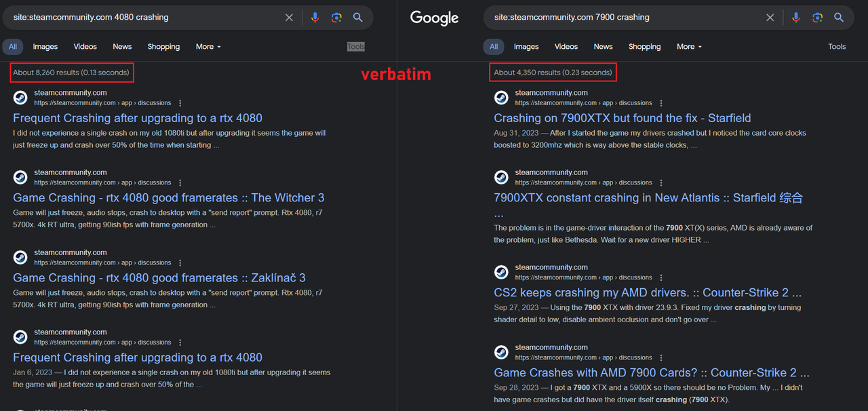Clear the right search box containing 7900 crashing
Screen dimensions: 868x411
tap(770, 18)
